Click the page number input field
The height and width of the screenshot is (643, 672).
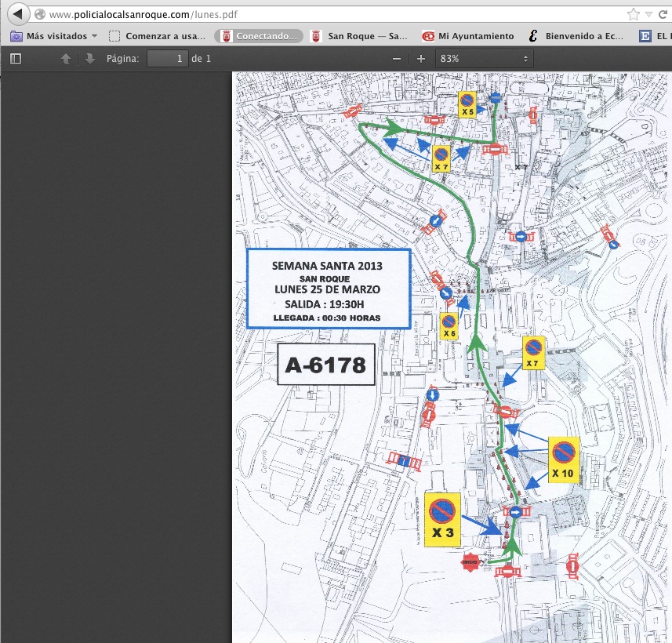[168, 59]
